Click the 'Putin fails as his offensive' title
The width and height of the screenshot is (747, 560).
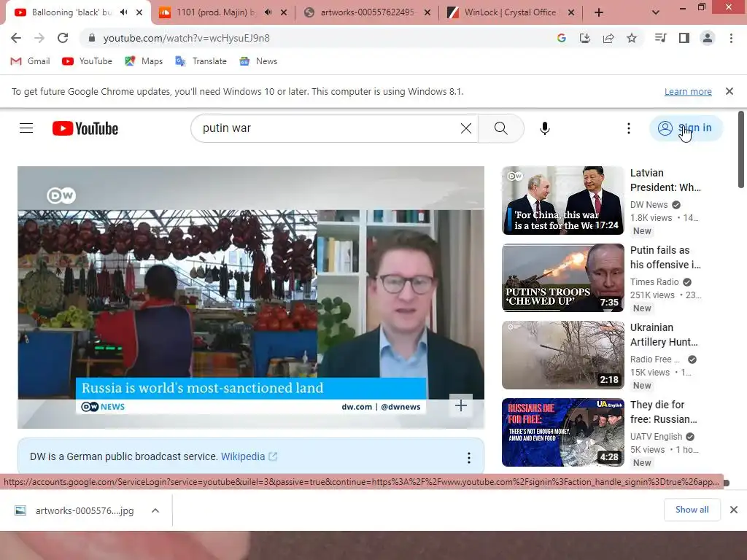coord(665,257)
